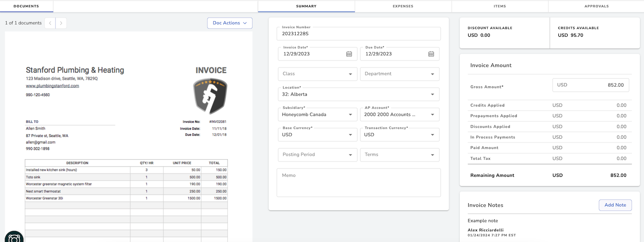Click the Invoice Amount section heading
The width and height of the screenshot is (644, 242).
(491, 66)
